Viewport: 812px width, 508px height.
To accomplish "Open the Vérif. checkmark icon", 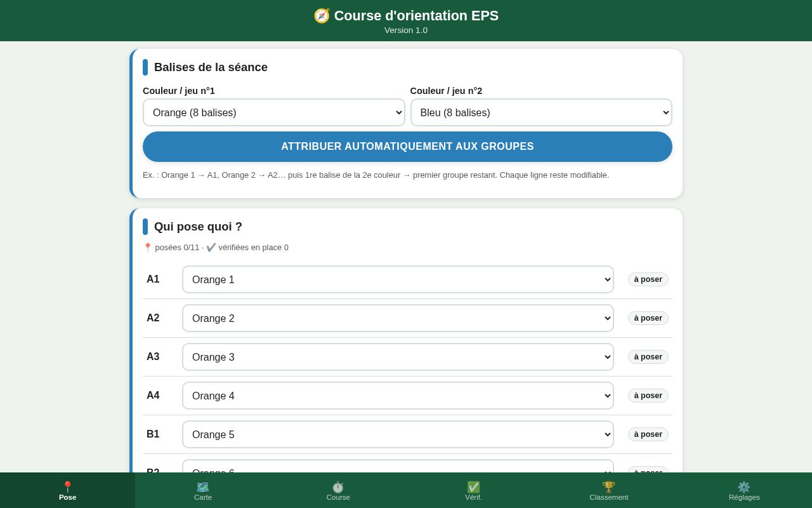I will click(473, 487).
